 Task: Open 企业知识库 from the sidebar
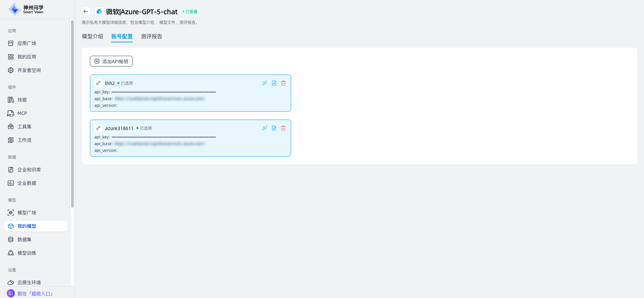click(29, 170)
